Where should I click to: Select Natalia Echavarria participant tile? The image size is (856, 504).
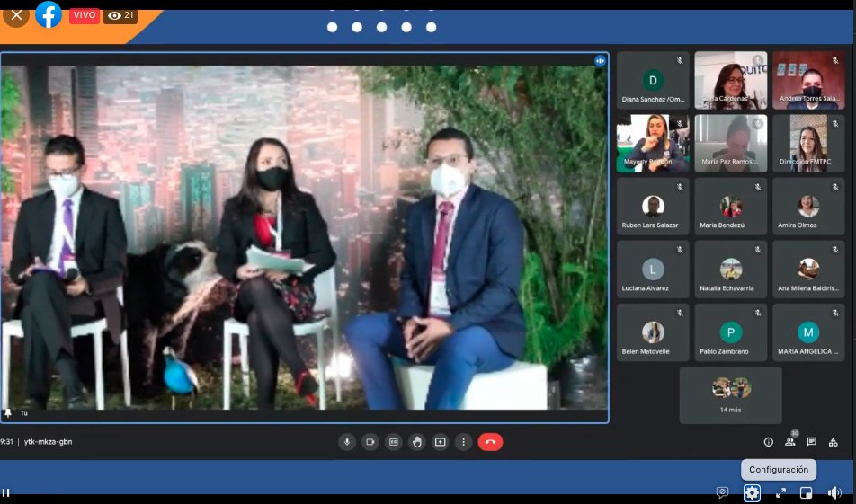point(730,270)
